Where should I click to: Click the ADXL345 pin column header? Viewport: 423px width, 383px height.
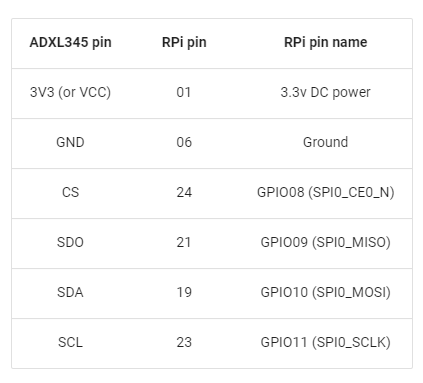click(x=70, y=43)
